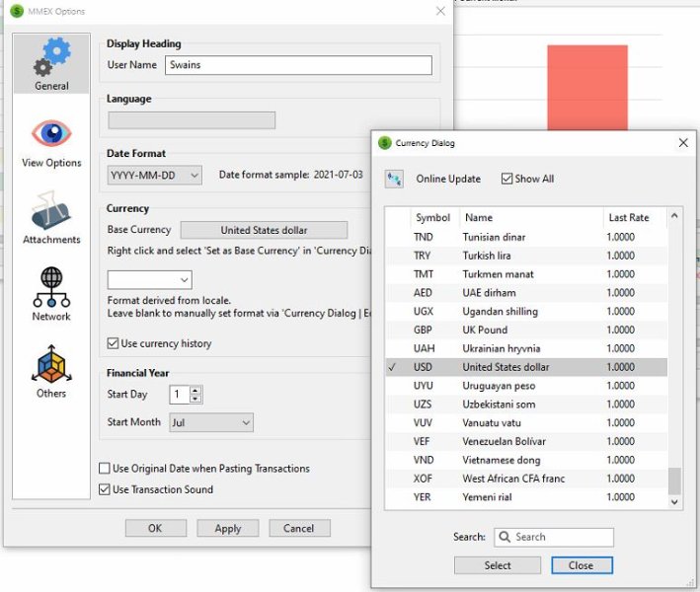The image size is (700, 592).
Task: Open the Network globe icon
Action: [51, 287]
